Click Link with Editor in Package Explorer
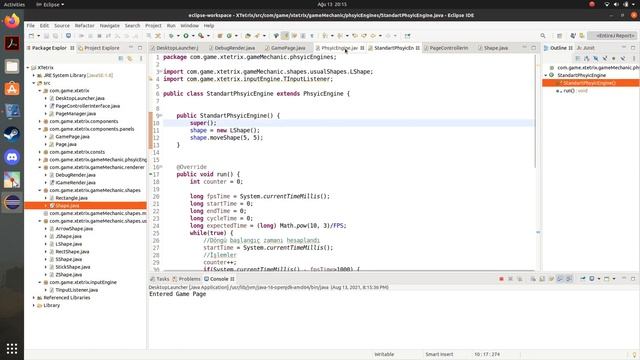 (130, 58)
